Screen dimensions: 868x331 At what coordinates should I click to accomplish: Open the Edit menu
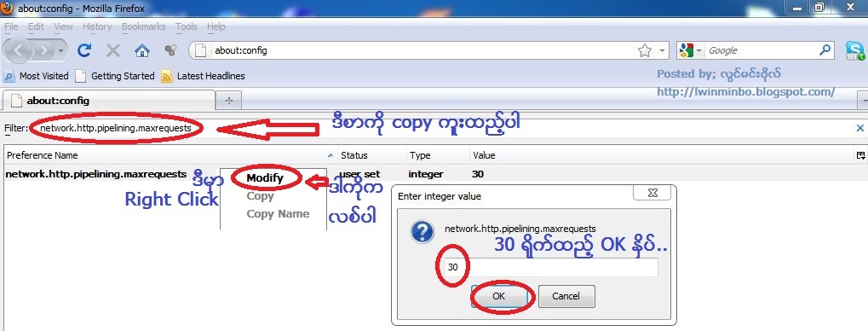[x=36, y=26]
